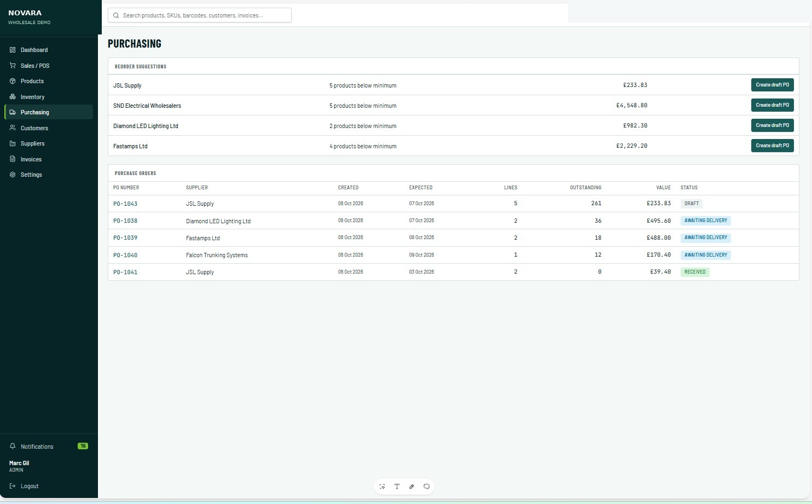The width and height of the screenshot is (812, 504).
Task: Create draft PO for SND Electrical Wholesalers
Action: pyautogui.click(x=772, y=105)
